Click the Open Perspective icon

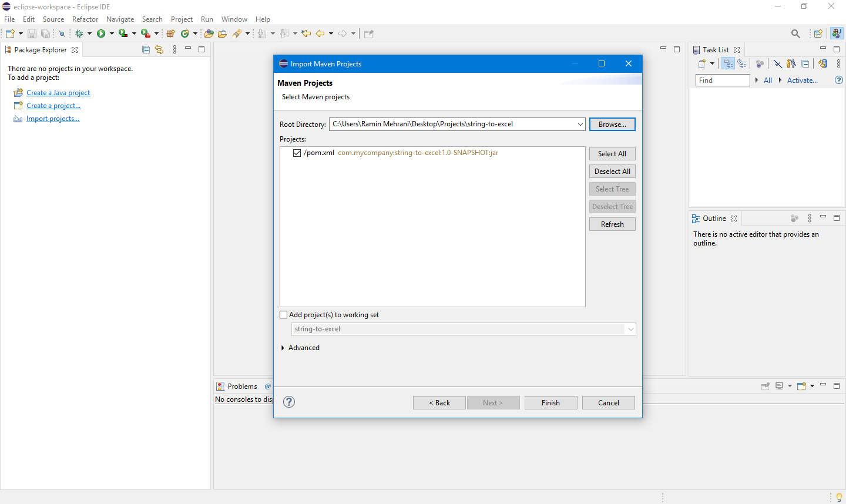click(818, 33)
